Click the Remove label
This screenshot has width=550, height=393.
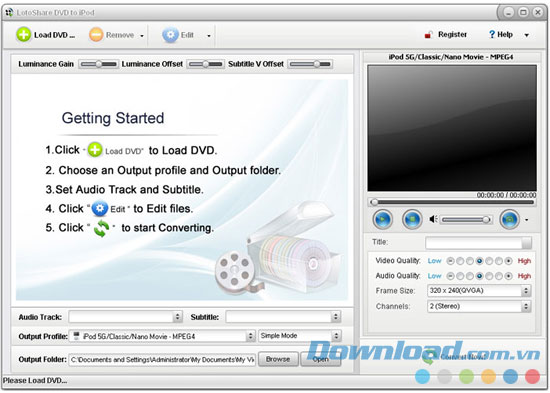pos(120,35)
